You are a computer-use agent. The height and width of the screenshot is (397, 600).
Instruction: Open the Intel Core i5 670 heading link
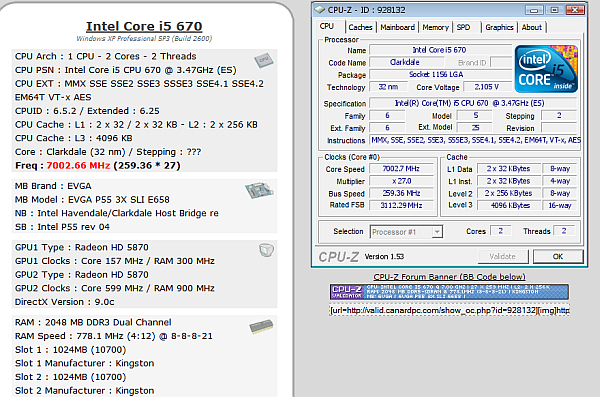144,26
